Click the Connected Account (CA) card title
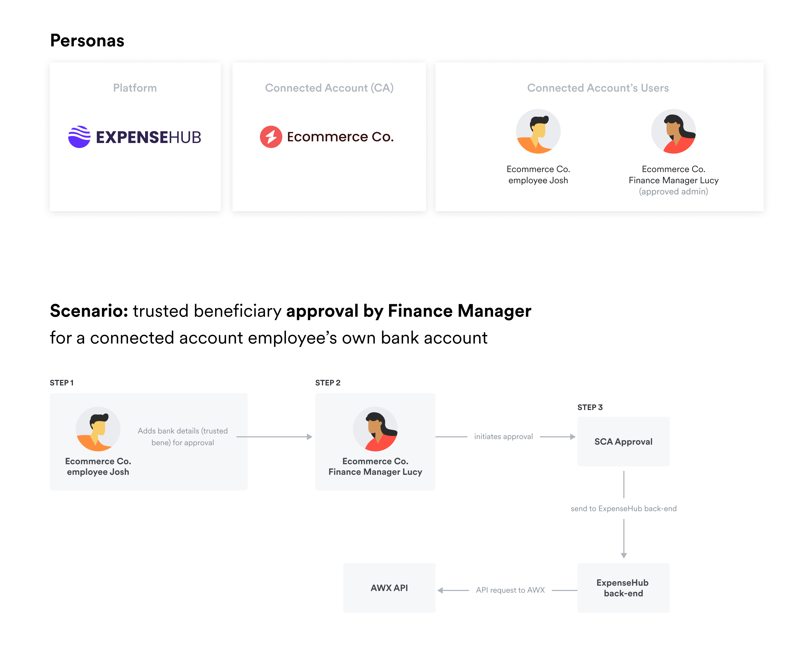Image resolution: width=805 pixels, height=672 pixels. pyautogui.click(x=329, y=88)
